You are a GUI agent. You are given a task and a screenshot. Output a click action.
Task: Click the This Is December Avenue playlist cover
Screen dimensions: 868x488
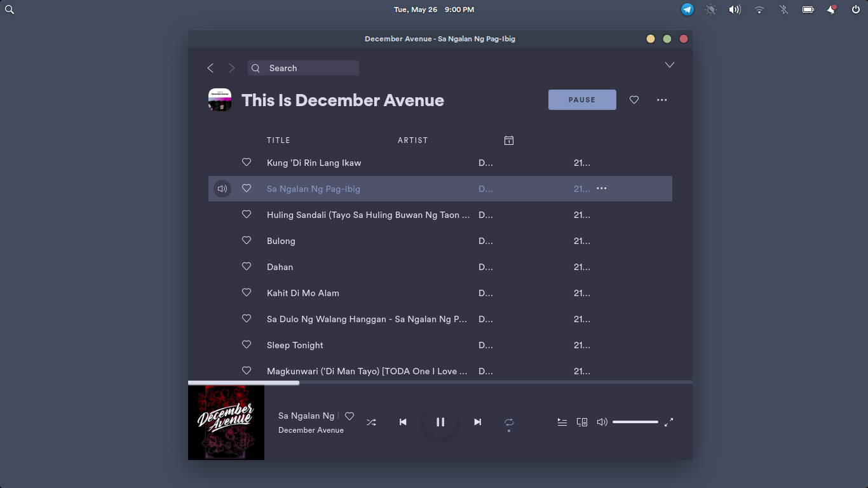[x=220, y=100]
